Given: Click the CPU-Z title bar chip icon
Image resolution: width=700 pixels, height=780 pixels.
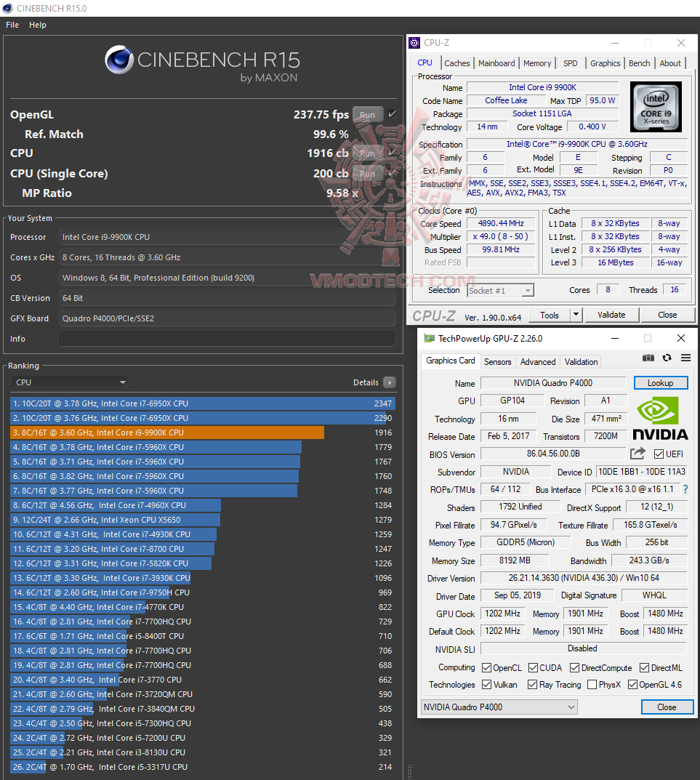Looking at the screenshot, I should pyautogui.click(x=414, y=43).
